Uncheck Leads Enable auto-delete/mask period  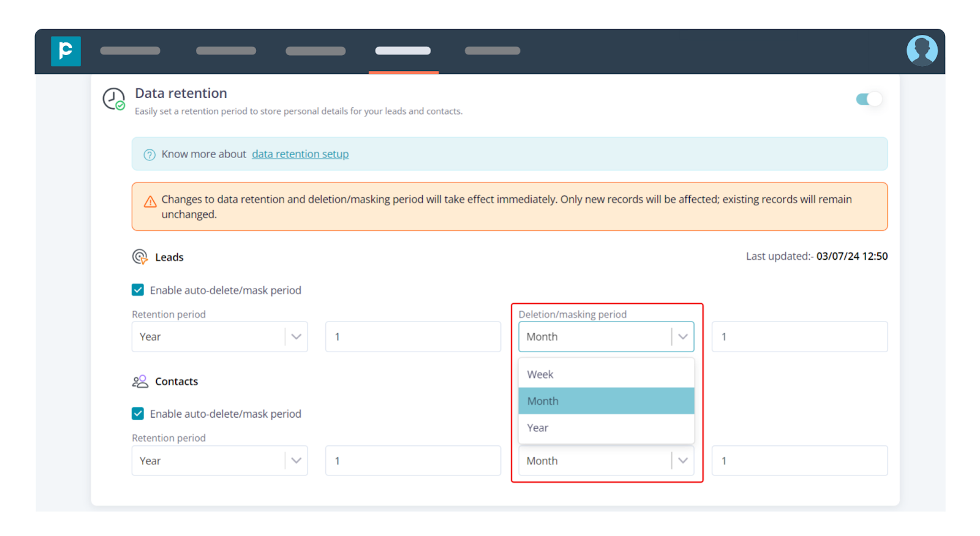tap(138, 290)
